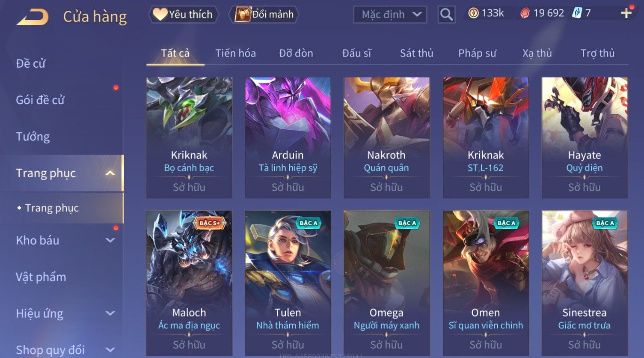Collapse the Trang phục sidebar section

110,173
